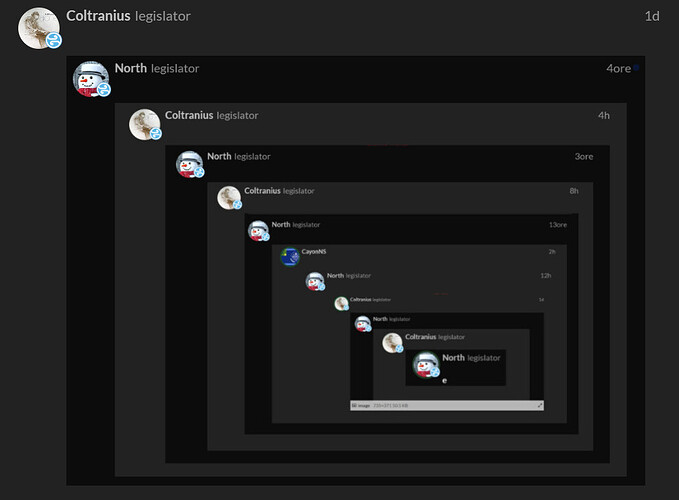
Task: Click the "4ore" timestamp
Action: click(618, 69)
